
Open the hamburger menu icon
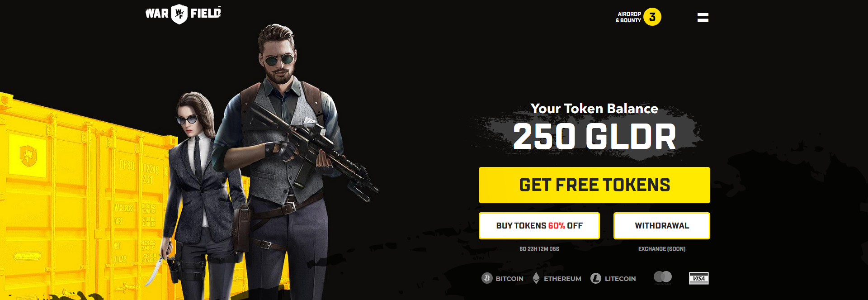pyautogui.click(x=703, y=17)
